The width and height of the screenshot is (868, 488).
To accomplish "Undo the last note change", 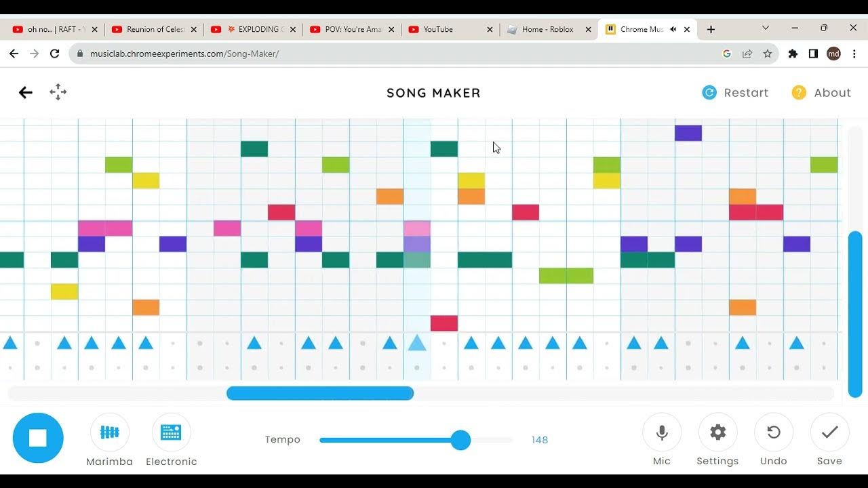I will pyautogui.click(x=774, y=432).
